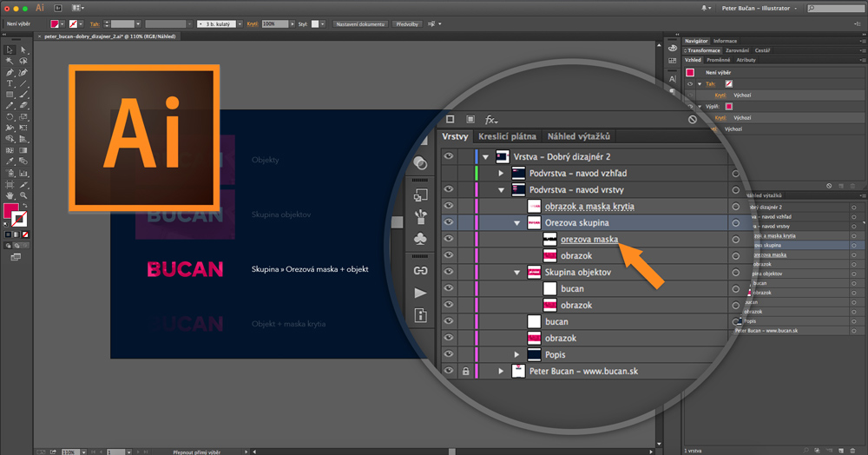Switch to the Atributy tab
This screenshot has width=868, height=455.
tap(746, 60)
